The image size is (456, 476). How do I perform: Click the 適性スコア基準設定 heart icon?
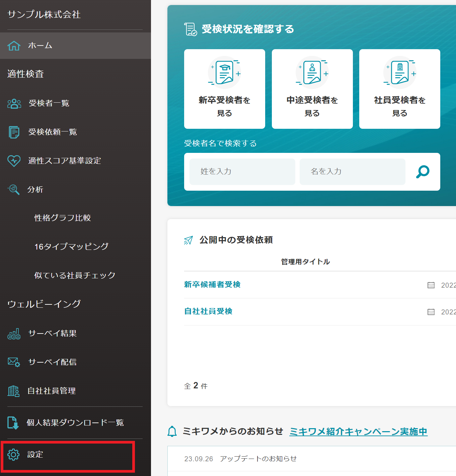pyautogui.click(x=13, y=161)
